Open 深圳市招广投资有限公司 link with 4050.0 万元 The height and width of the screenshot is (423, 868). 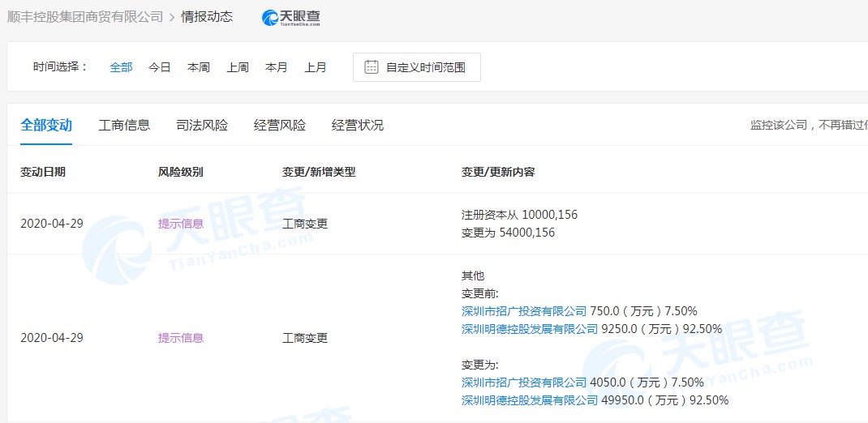coord(524,382)
